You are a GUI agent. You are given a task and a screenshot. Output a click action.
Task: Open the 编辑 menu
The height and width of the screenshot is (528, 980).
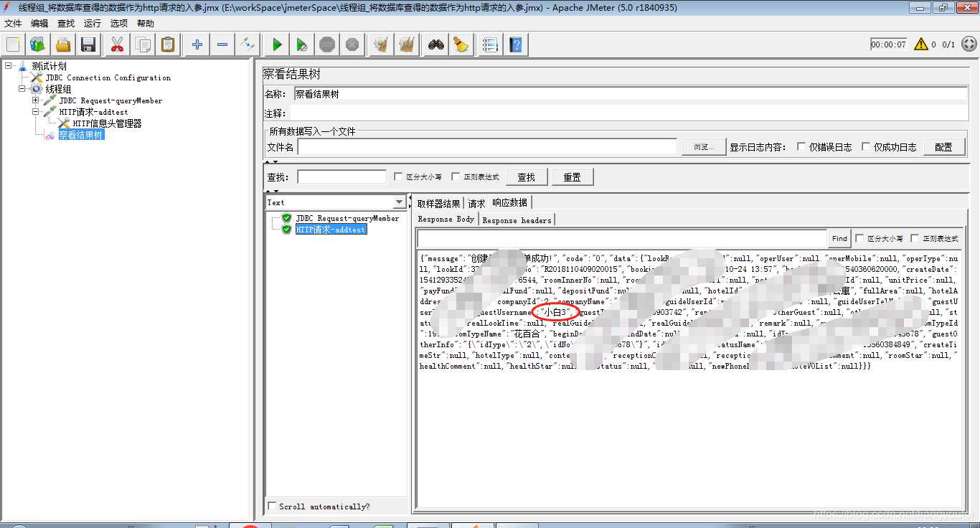click(x=39, y=24)
